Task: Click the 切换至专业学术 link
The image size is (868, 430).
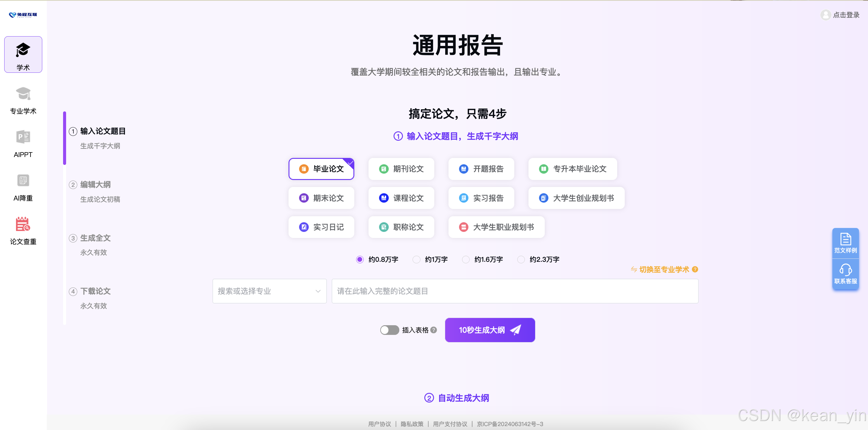Action: 660,269
